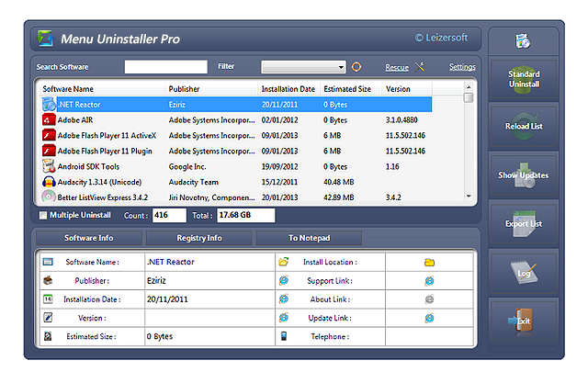Open the Update Link browser icon in value cell
Image resolution: width=588 pixels, height=383 pixels.
tap(429, 318)
